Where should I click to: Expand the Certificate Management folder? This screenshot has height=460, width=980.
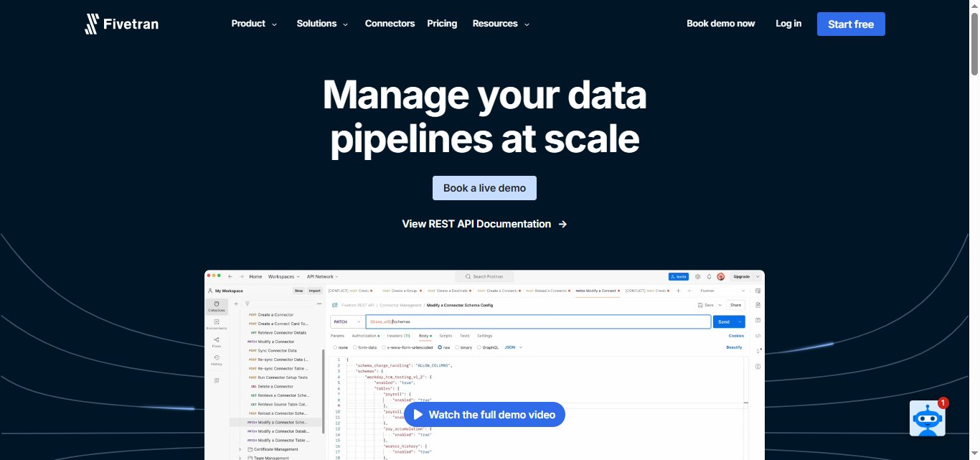pos(240,449)
